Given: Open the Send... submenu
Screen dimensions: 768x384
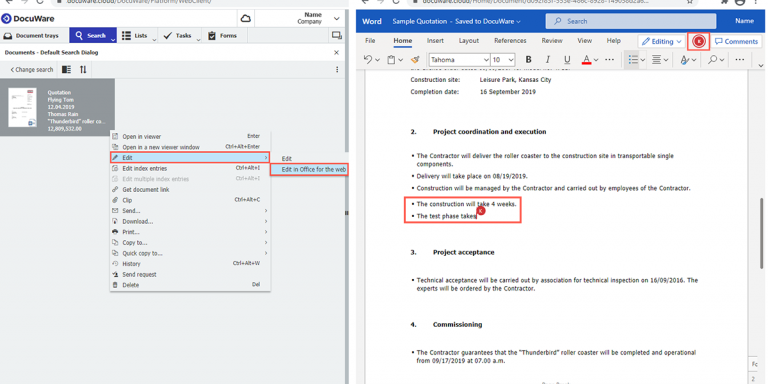Looking at the screenshot, I should [190, 211].
